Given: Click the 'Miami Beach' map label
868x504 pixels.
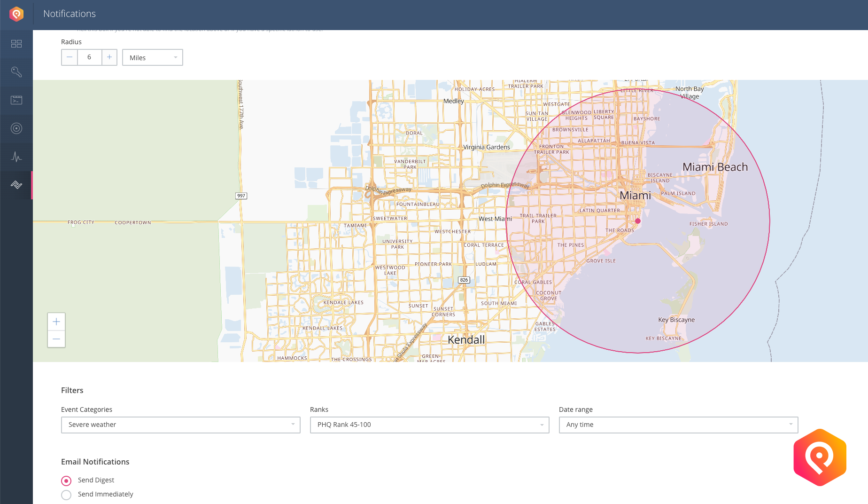Looking at the screenshot, I should point(715,167).
